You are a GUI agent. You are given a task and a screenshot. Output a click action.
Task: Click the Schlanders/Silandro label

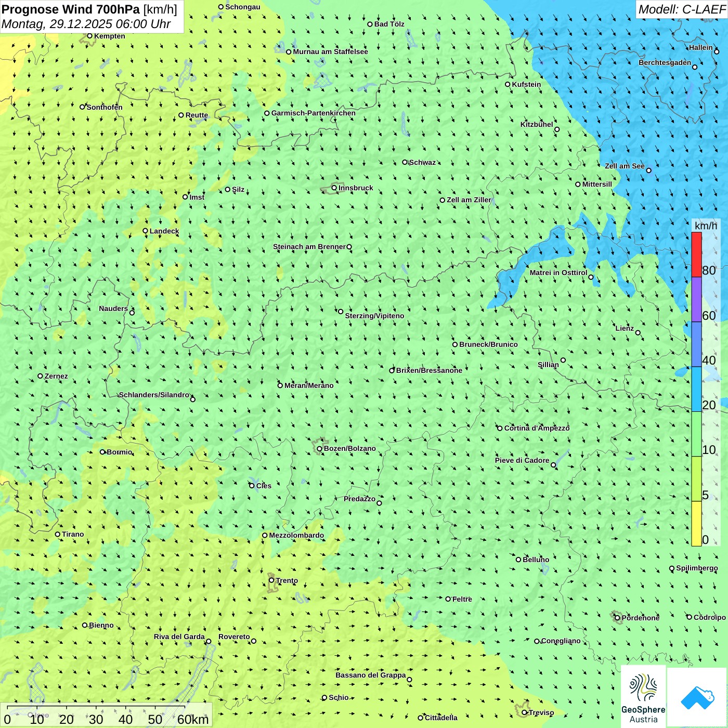click(x=154, y=395)
